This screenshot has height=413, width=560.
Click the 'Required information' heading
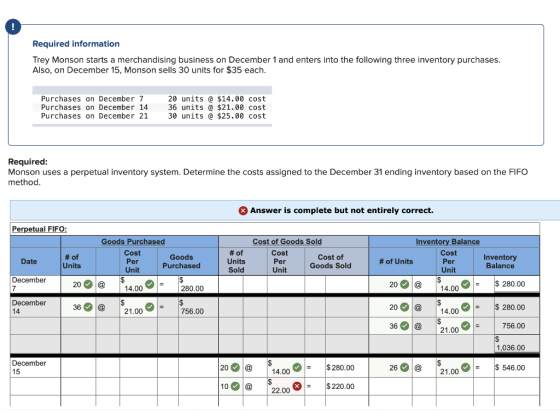[76, 44]
